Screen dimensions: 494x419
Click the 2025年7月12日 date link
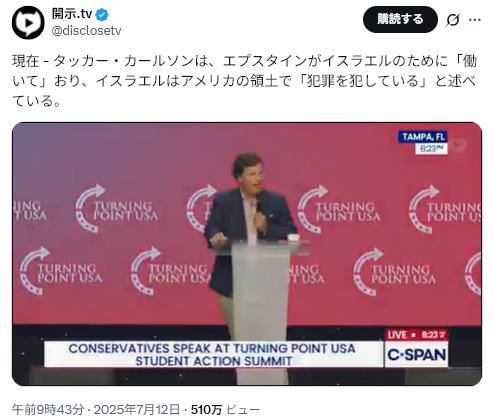[x=137, y=410]
